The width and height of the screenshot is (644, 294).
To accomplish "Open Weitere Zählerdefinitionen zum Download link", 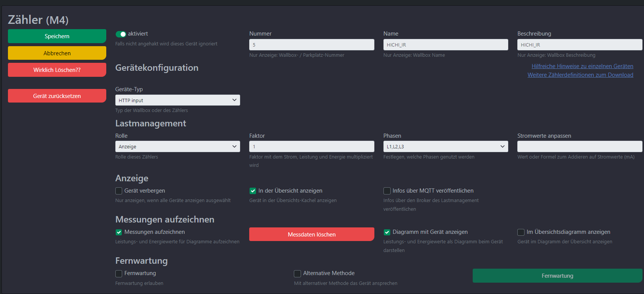I will (580, 75).
